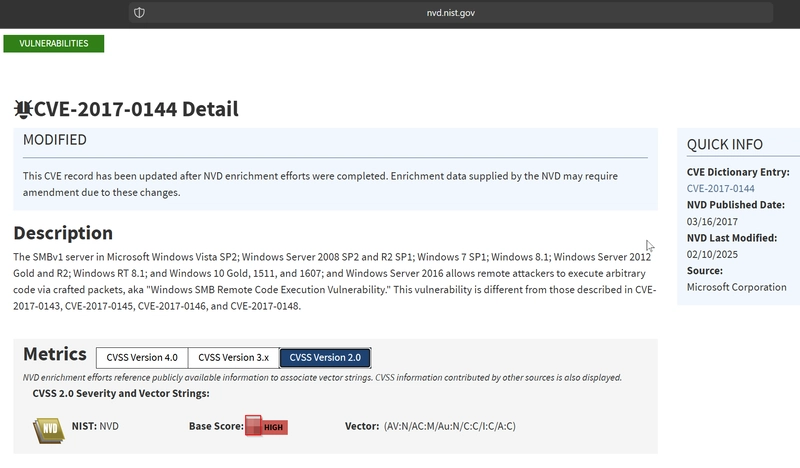The width and height of the screenshot is (800, 468).
Task: Open the CVE-2017-0144 dictionary entry link
Action: tap(720, 188)
